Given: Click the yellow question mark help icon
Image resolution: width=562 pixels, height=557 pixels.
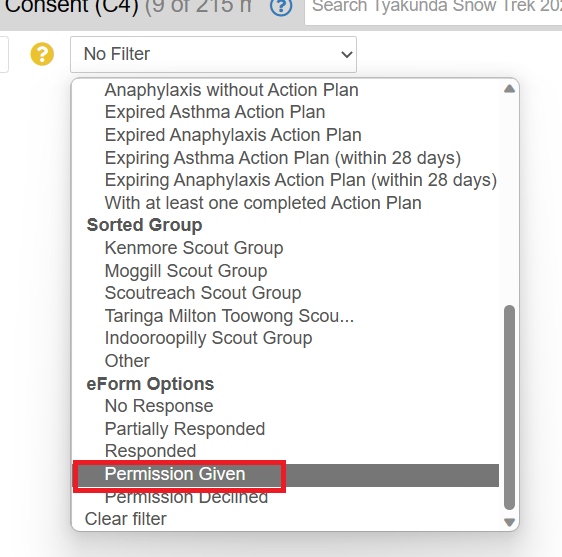Looking at the screenshot, I should (x=42, y=54).
